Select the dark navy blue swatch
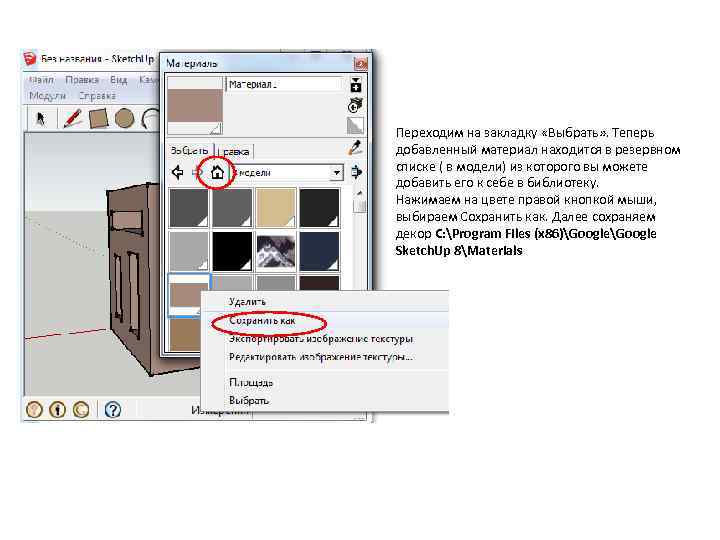Viewport: 720px width, 540px height. (319, 251)
